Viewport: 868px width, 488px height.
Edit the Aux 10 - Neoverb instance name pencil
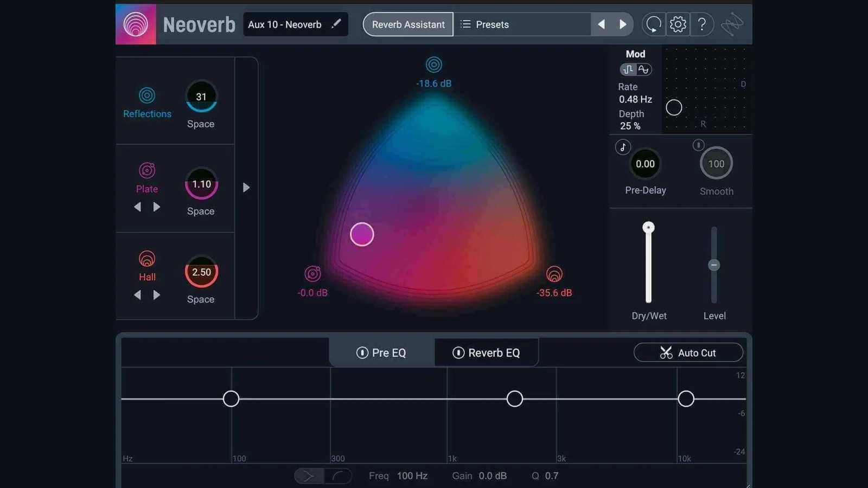336,23
